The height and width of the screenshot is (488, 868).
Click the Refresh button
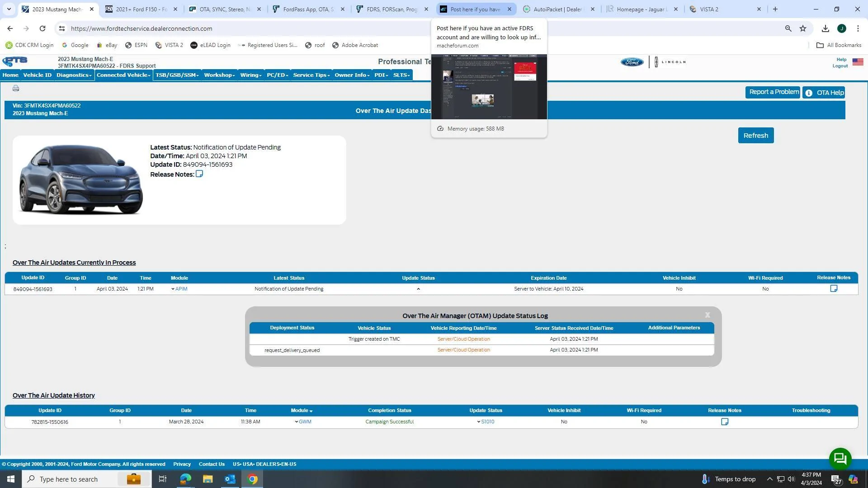(756, 136)
